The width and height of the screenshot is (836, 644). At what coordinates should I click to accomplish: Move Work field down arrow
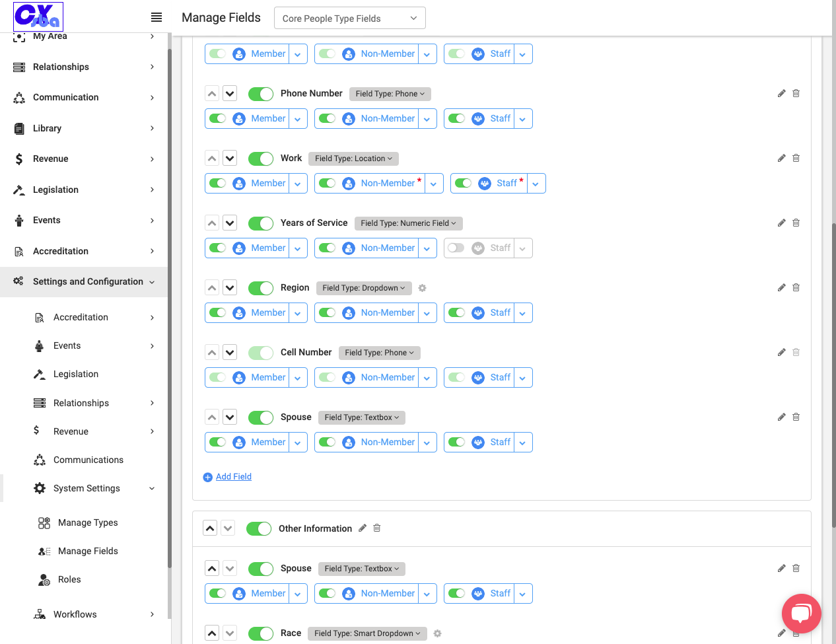pos(230,158)
